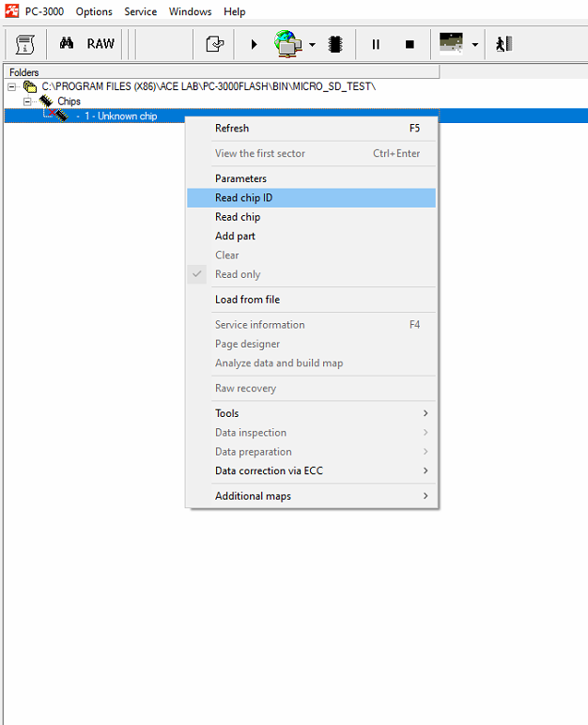Open the Service menu in menu bar

tap(140, 12)
